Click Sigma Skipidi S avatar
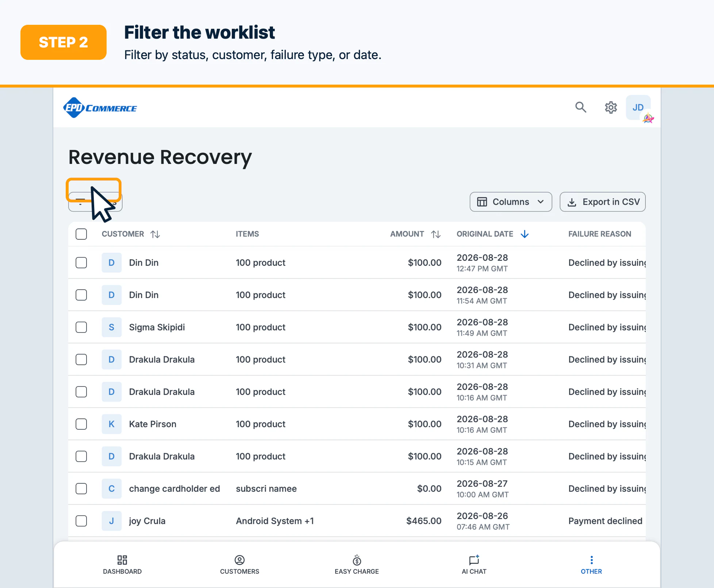The height and width of the screenshot is (588, 714). pyautogui.click(x=112, y=327)
